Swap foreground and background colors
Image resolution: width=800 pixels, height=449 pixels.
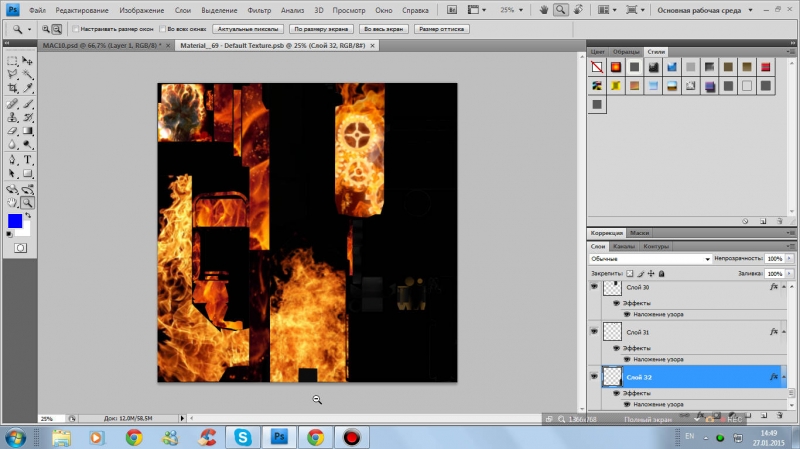pyautogui.click(x=29, y=215)
